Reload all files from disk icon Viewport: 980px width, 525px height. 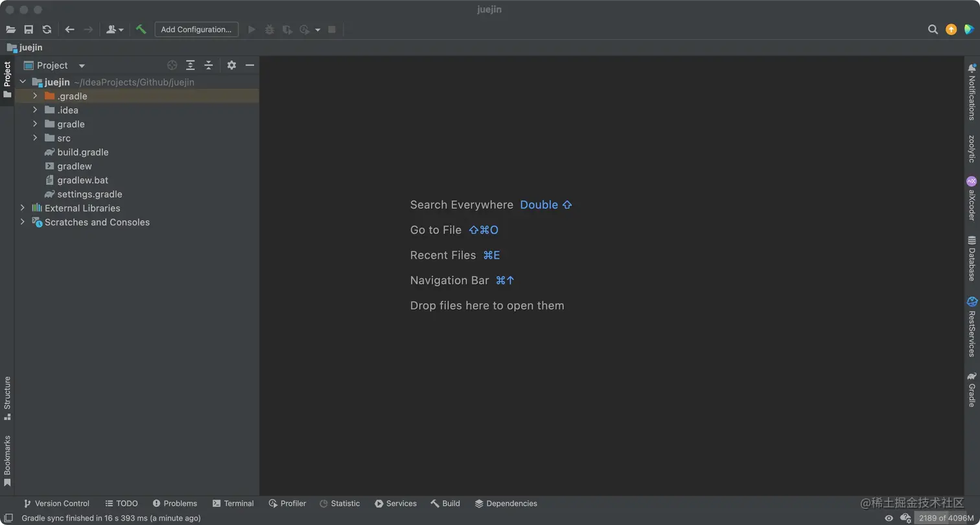point(47,29)
